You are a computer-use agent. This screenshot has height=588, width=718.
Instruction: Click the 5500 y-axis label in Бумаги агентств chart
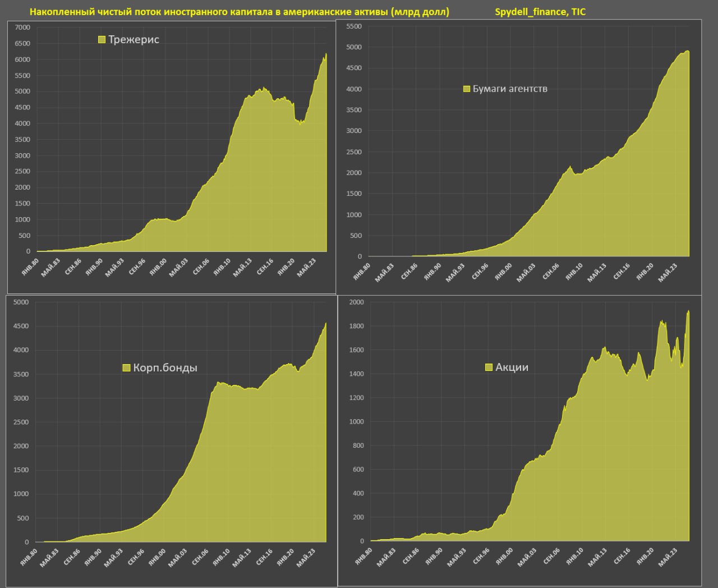(x=354, y=26)
